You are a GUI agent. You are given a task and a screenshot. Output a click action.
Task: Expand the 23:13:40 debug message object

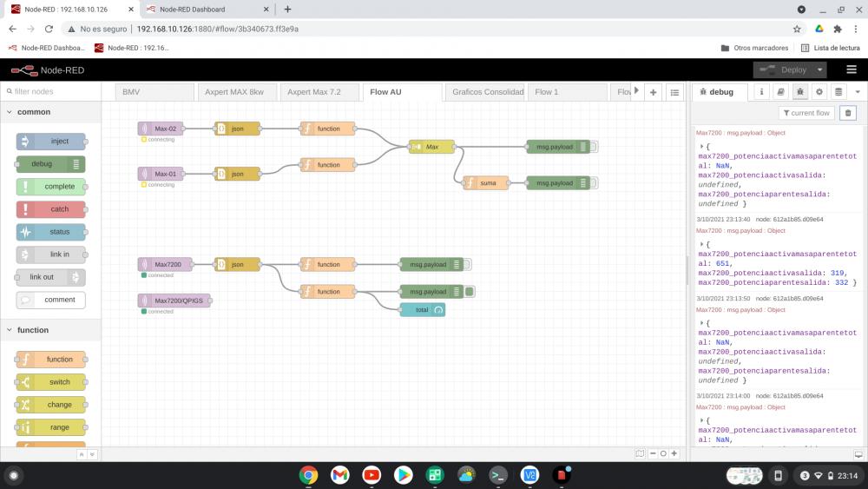click(701, 244)
